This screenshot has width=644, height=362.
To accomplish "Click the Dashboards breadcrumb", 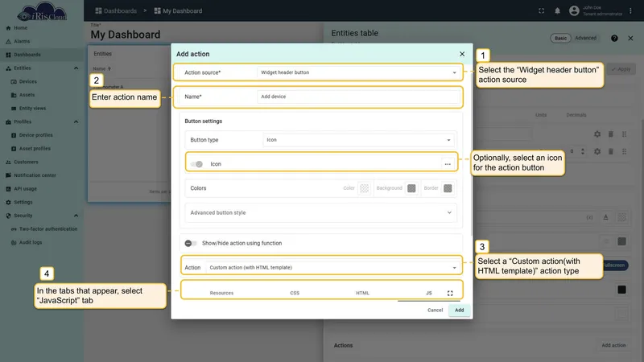I will pos(116,11).
